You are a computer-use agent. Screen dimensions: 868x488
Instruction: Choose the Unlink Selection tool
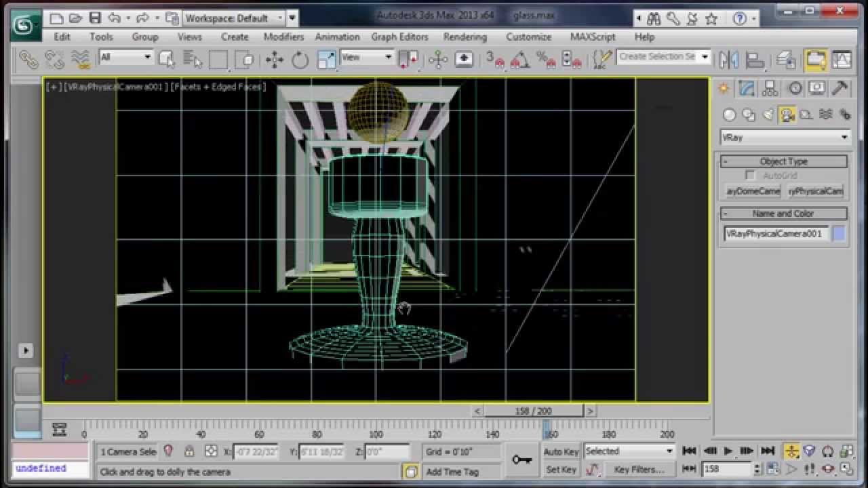click(x=54, y=60)
